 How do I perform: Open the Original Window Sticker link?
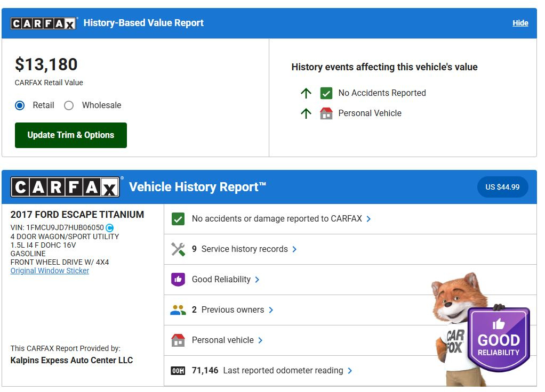click(x=50, y=271)
